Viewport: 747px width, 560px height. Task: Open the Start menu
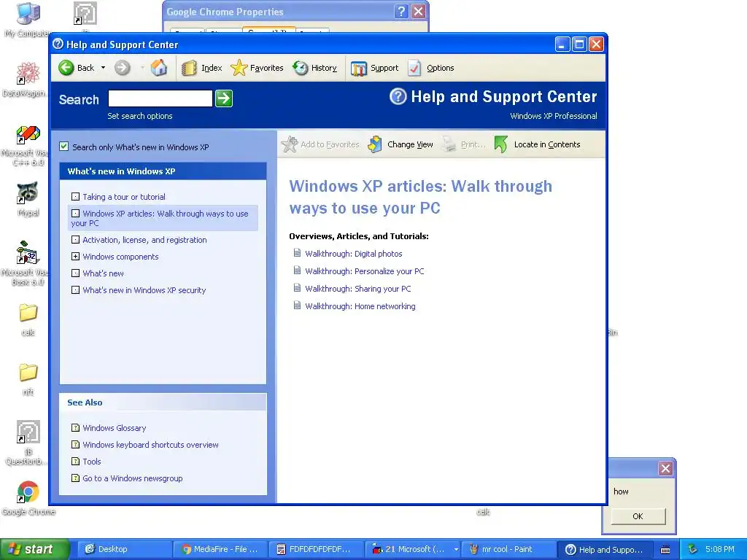[34, 549]
